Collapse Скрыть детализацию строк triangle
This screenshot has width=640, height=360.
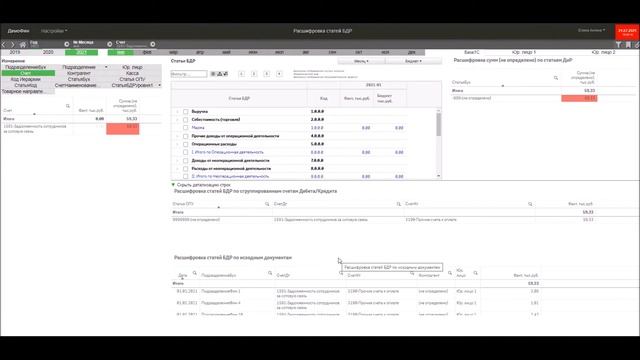(173, 185)
